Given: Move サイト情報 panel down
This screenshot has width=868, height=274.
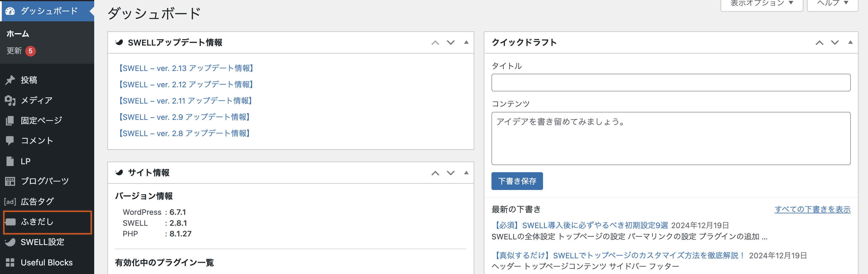Looking at the screenshot, I should (x=451, y=173).
